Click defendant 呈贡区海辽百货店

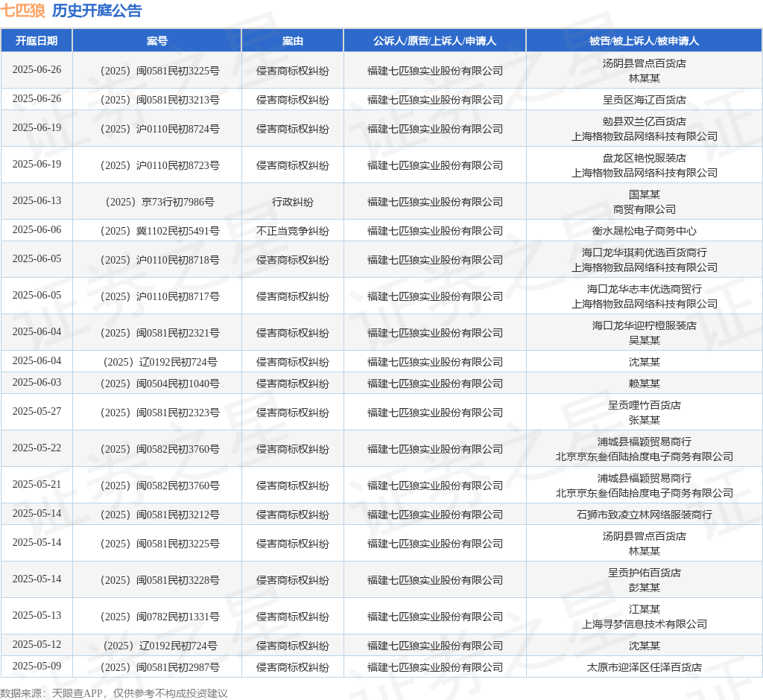pyautogui.click(x=645, y=100)
